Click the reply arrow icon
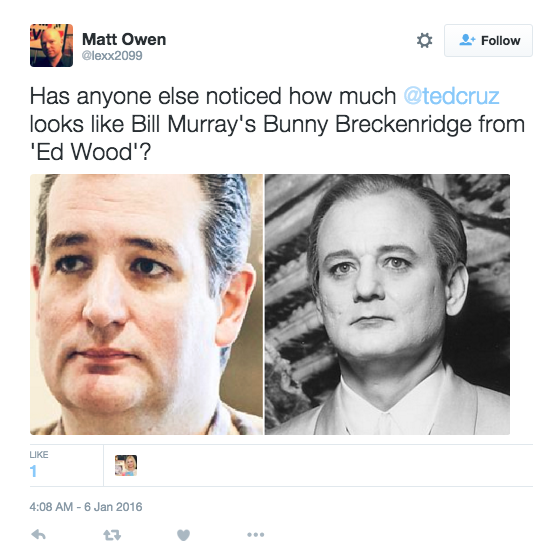 pos(39,534)
